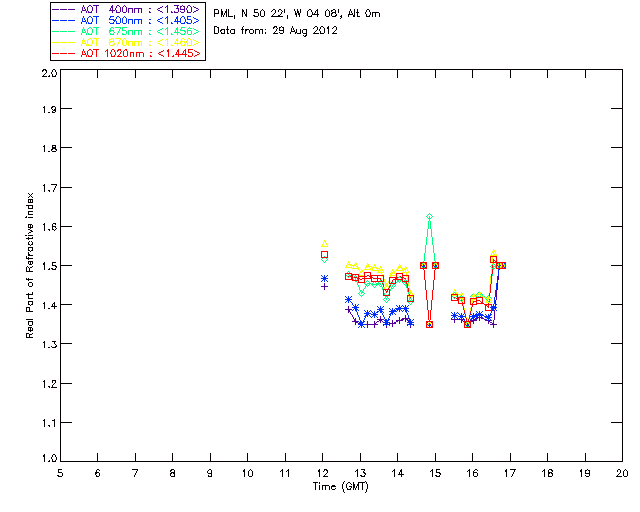The width and height of the screenshot is (640, 512).
Task: Click the 14 label on the time axis
Action: (398, 473)
